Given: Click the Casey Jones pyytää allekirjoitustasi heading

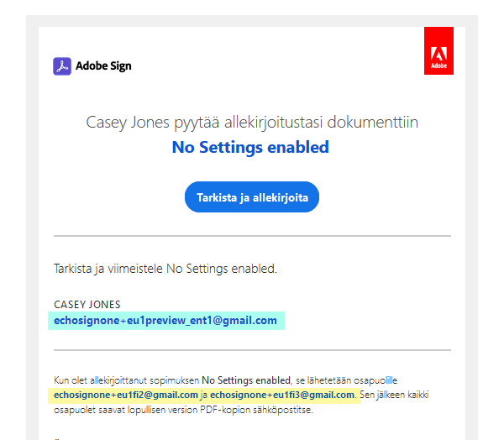Looking at the screenshot, I should (252, 123).
